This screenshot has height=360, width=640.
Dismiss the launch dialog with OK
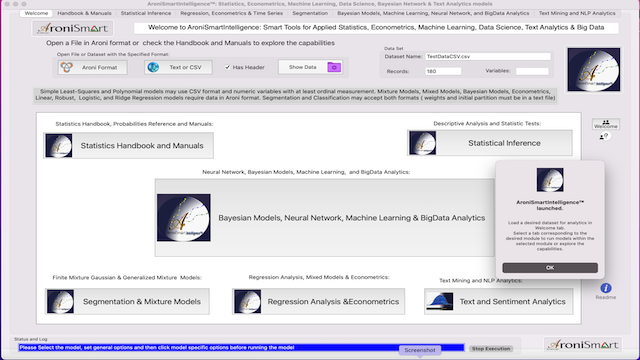click(x=550, y=268)
